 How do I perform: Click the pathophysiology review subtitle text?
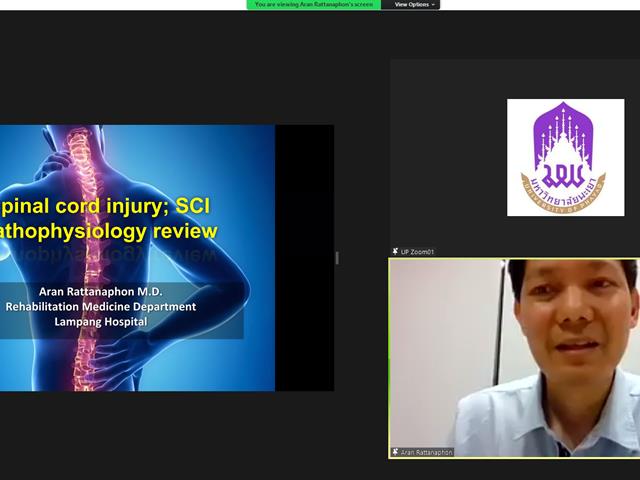tap(108, 231)
